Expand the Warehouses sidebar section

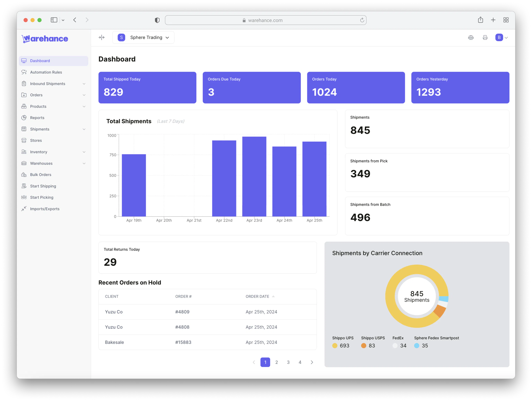[x=84, y=163]
